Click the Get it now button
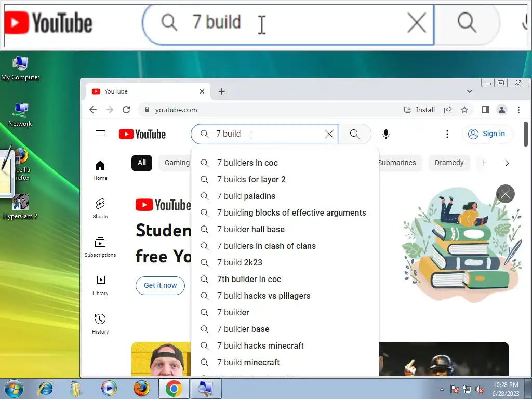The height and width of the screenshot is (399, 532). [160, 285]
